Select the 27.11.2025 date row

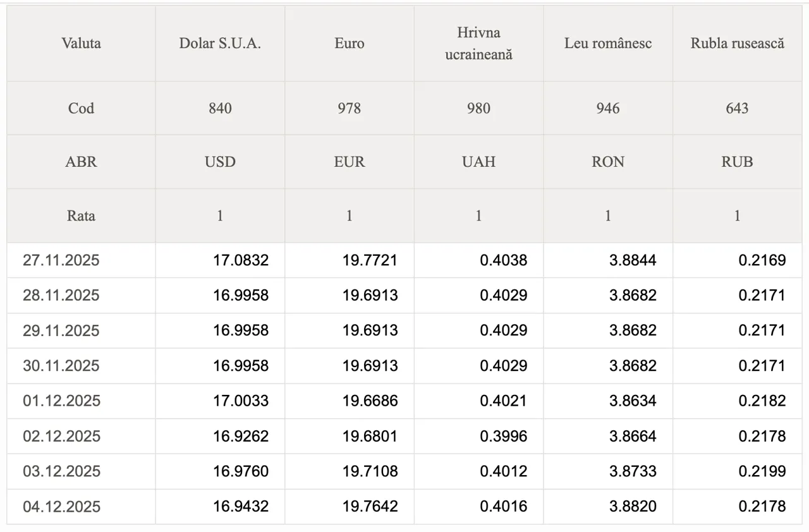click(61, 260)
